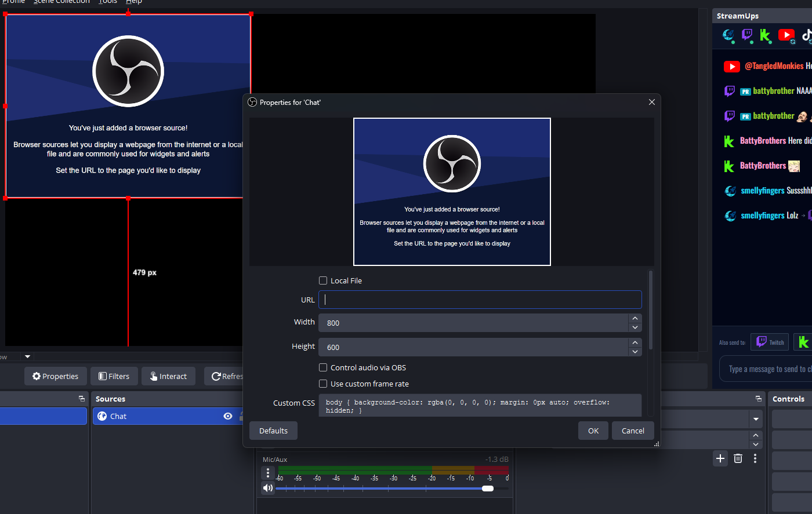Click the Filters toolbar button
Image resolution: width=812 pixels, height=514 pixels.
coord(114,376)
